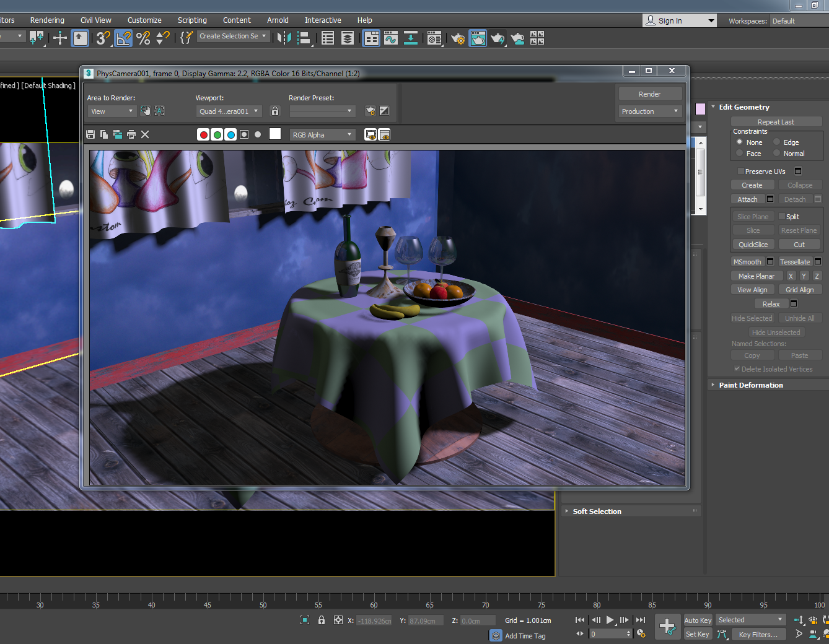This screenshot has width=829, height=644.
Task: Open the Arnold menu
Action: click(278, 20)
